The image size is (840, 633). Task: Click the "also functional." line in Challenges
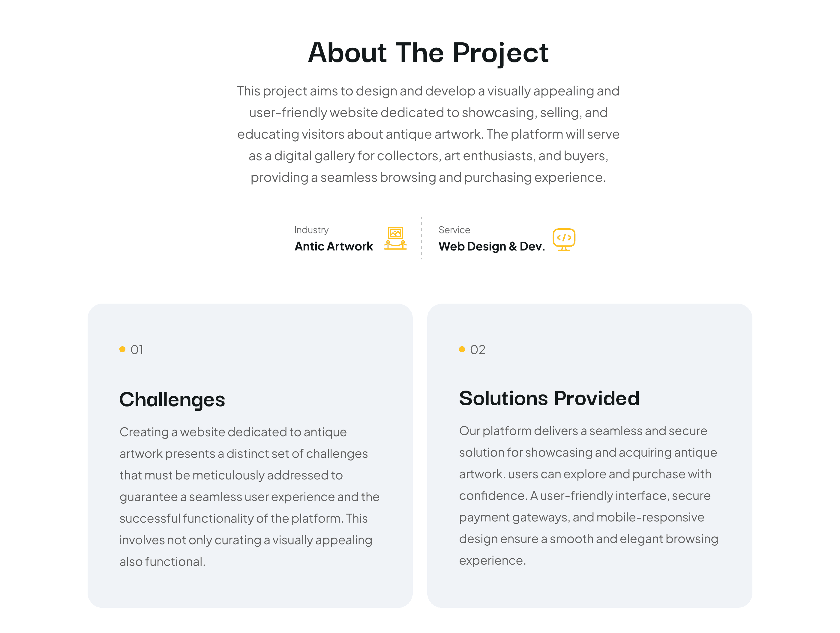pyautogui.click(x=162, y=562)
